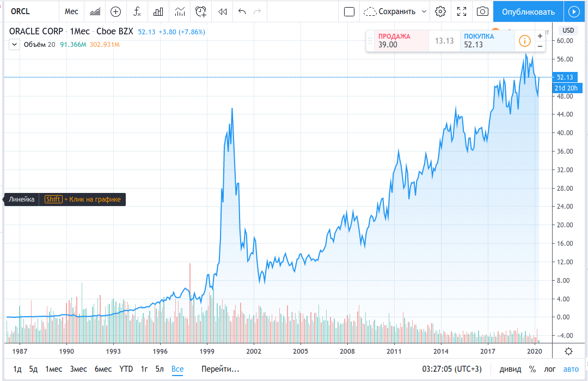588x381 pixels.
Task: Toggle the лог logarithmic scale
Action: (x=550, y=369)
